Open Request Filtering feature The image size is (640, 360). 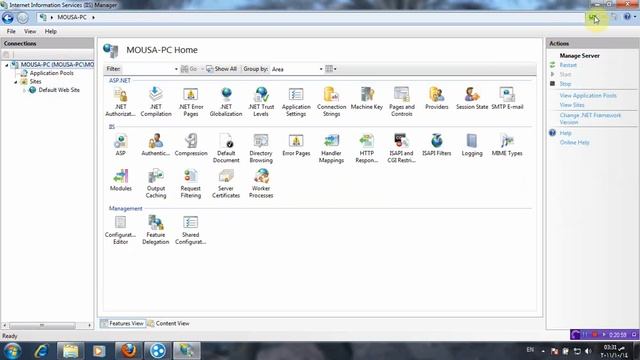(191, 184)
